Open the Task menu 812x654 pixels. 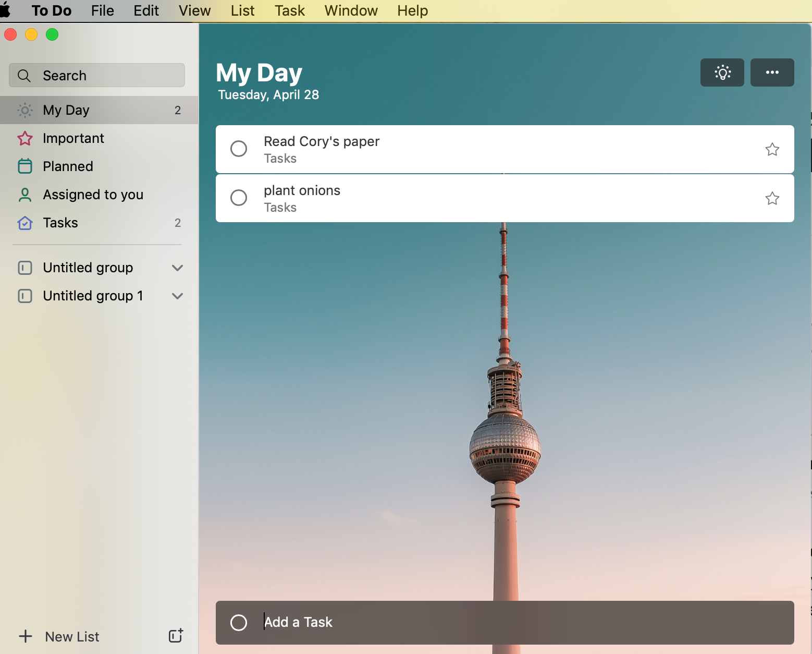[290, 10]
